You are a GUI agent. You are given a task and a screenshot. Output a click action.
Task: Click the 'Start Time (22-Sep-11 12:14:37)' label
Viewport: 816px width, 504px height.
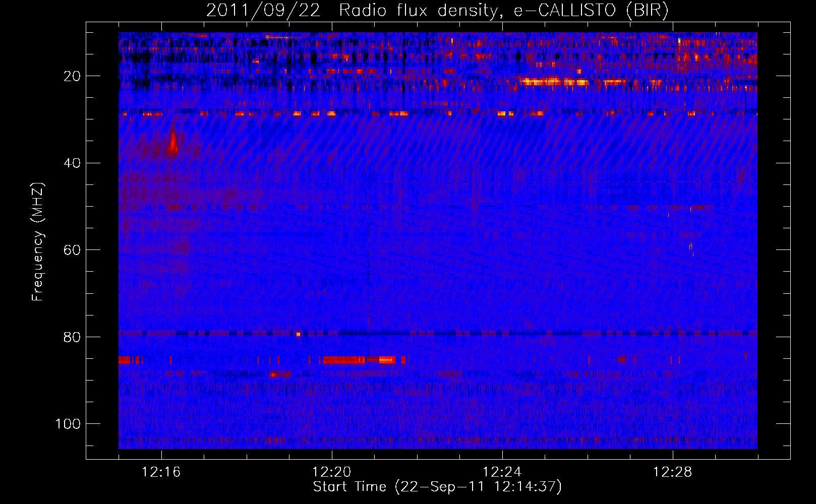coord(437,487)
